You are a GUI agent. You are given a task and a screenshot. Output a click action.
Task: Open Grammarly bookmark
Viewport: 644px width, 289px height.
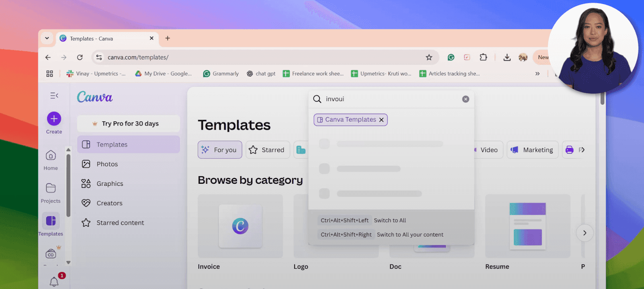tap(221, 73)
